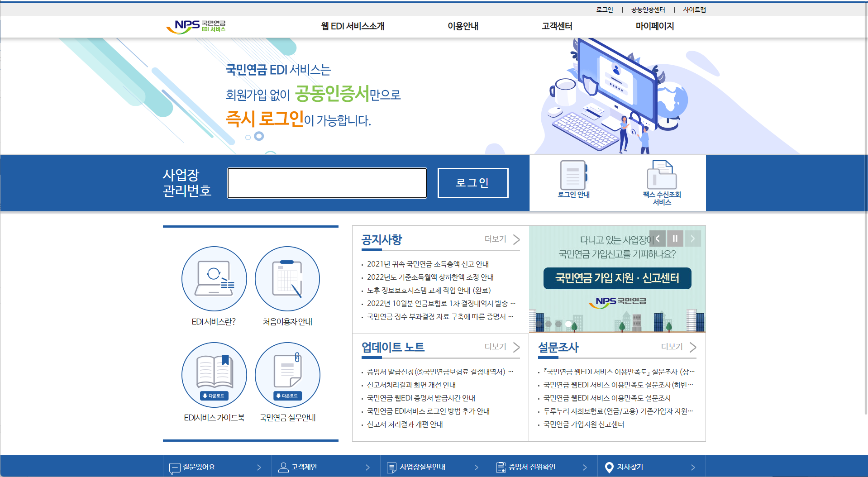Open 사업장실무안내 chevron arrow
The width and height of the screenshot is (868, 477).
(x=477, y=467)
